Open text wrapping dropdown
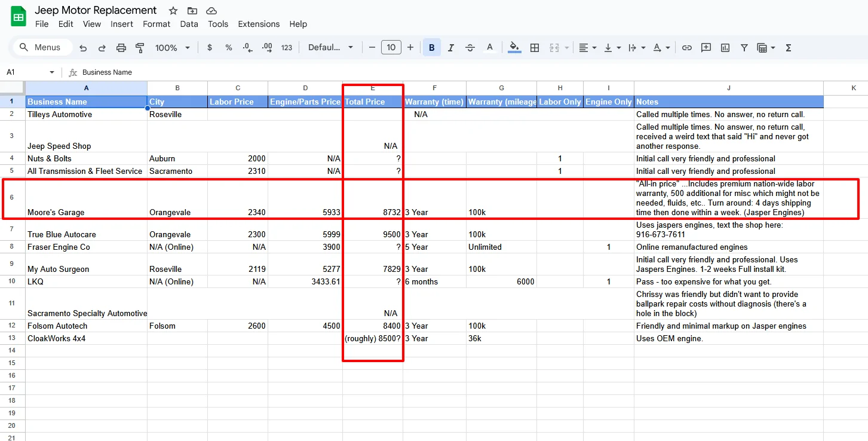Image resolution: width=868 pixels, height=441 pixels. (x=636, y=48)
